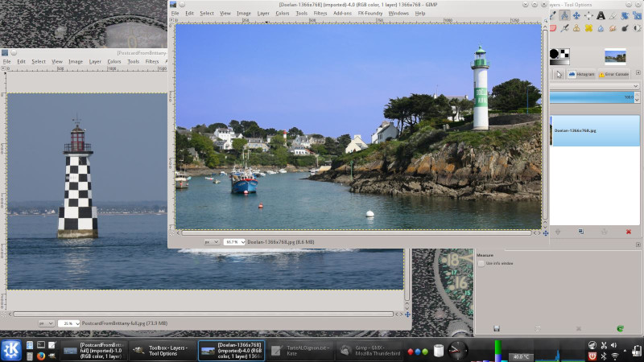This screenshot has height=362, width=644.
Task: Select the Clone stamp tool
Action: pyautogui.click(x=576, y=28)
